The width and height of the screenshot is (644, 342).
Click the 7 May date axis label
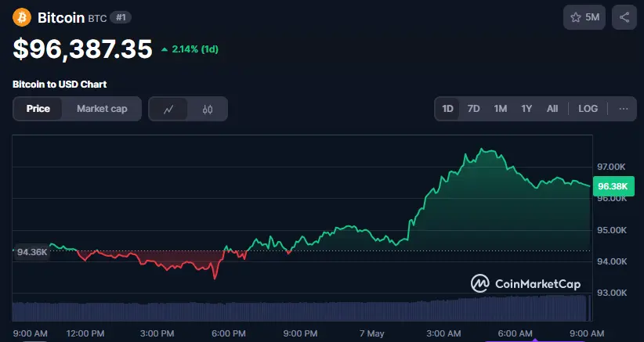[371, 334]
